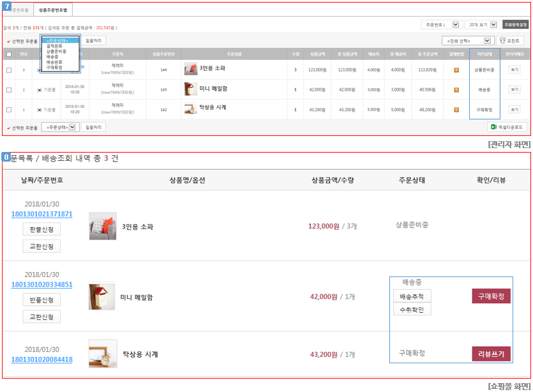Toggle the select-all checkbox in table header
This screenshot has height=392, width=533.
click(x=9, y=54)
